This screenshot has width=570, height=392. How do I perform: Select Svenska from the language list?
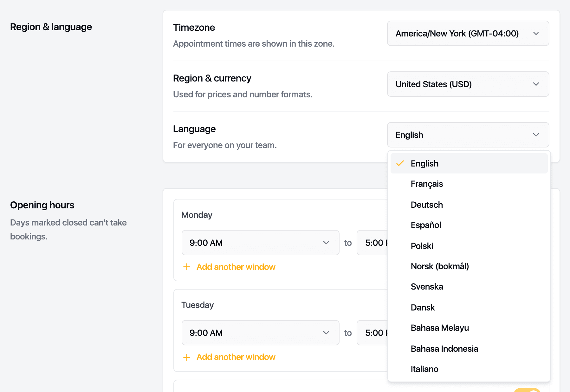tap(469, 287)
